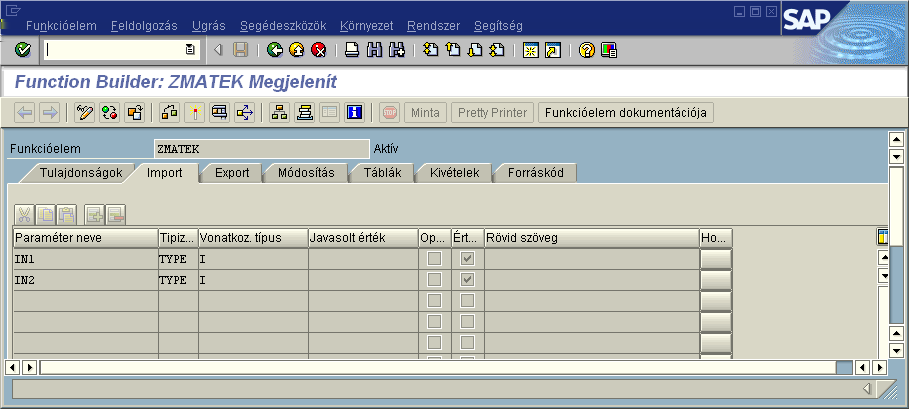
Task: Click the ZMATEK function module field
Action: (x=261, y=149)
